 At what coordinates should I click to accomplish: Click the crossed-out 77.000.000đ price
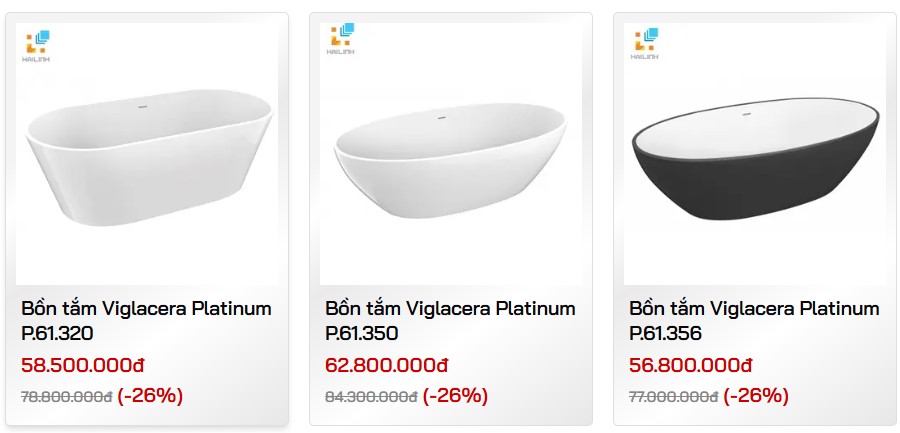[674, 397]
